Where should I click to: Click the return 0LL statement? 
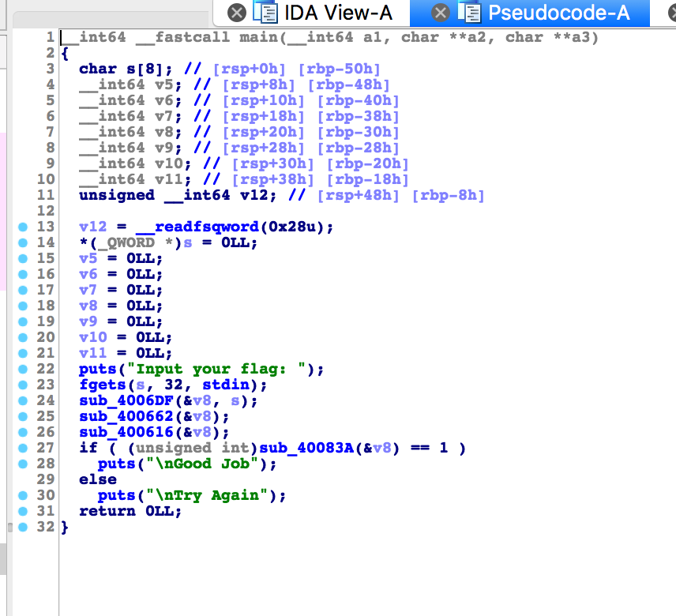pyautogui.click(x=130, y=511)
